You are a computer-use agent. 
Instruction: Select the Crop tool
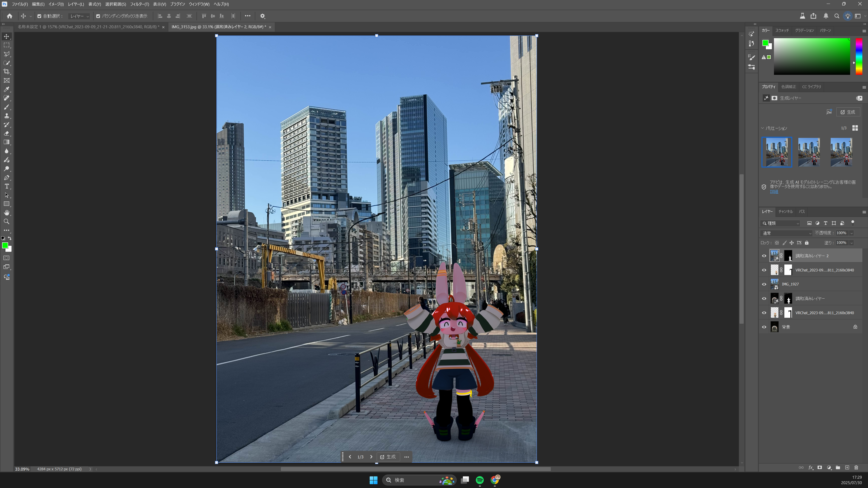point(6,71)
